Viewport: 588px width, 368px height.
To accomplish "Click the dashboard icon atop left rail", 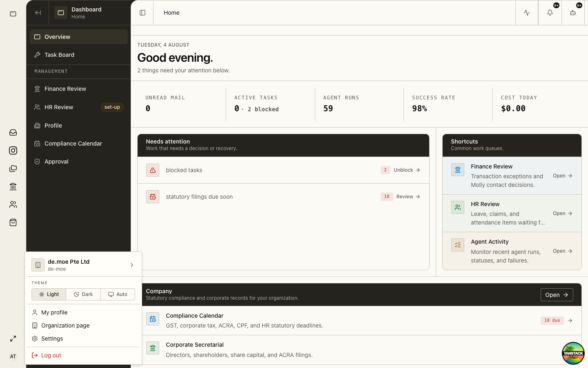I will pyautogui.click(x=13, y=14).
